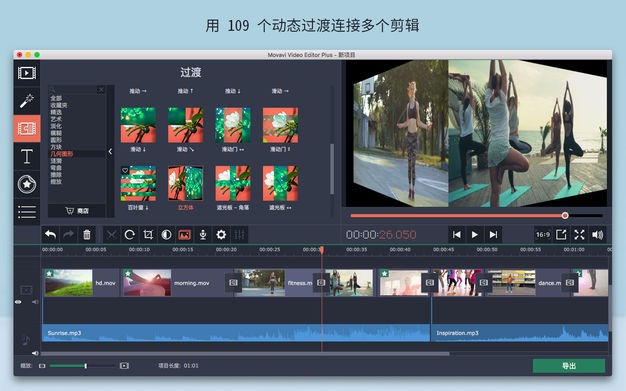
Task: Open the stickers star tab
Action: (x=27, y=184)
